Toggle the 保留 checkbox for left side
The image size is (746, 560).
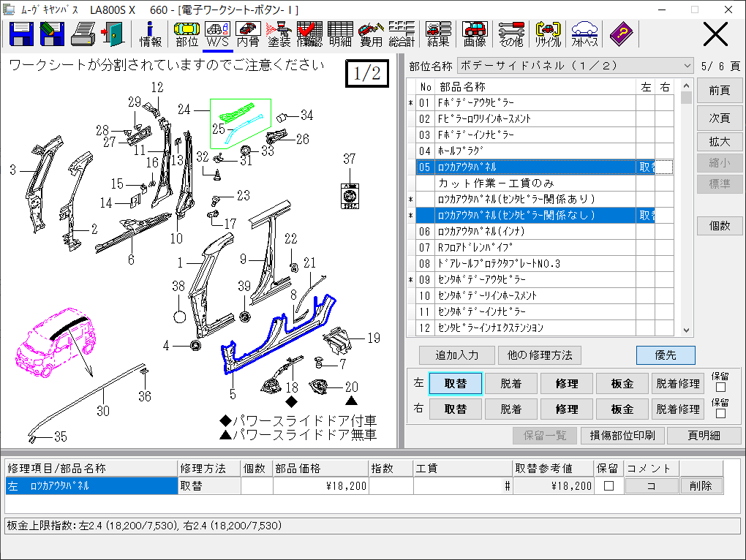tap(720, 388)
